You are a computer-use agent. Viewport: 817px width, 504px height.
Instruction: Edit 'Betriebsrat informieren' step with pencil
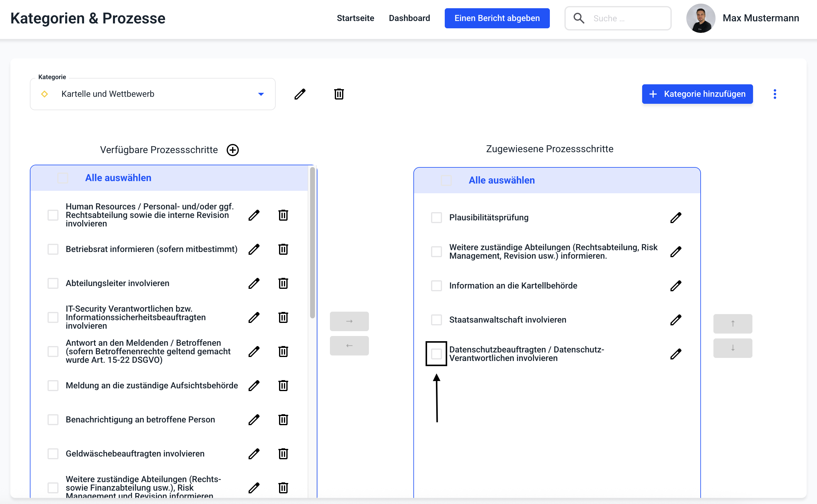pos(254,249)
